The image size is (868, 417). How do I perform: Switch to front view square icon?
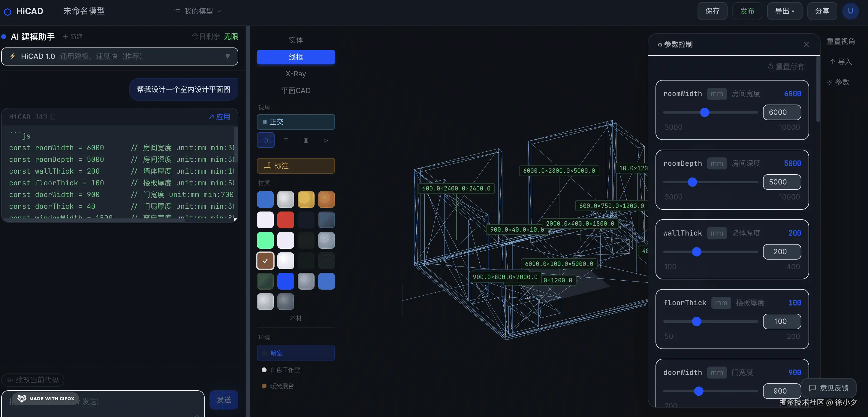click(x=306, y=140)
